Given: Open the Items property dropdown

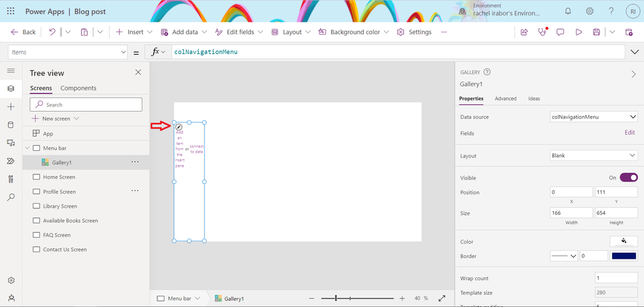Looking at the screenshot, I should click(68, 52).
